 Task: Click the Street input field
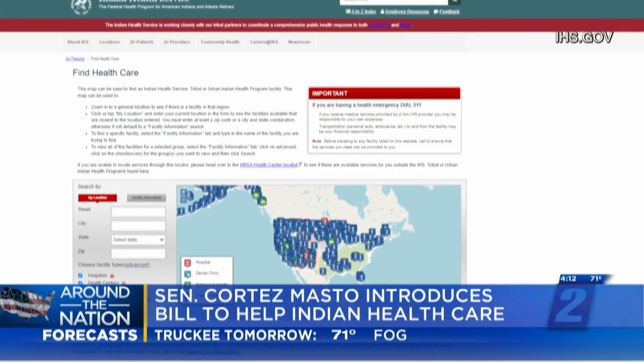(x=138, y=212)
